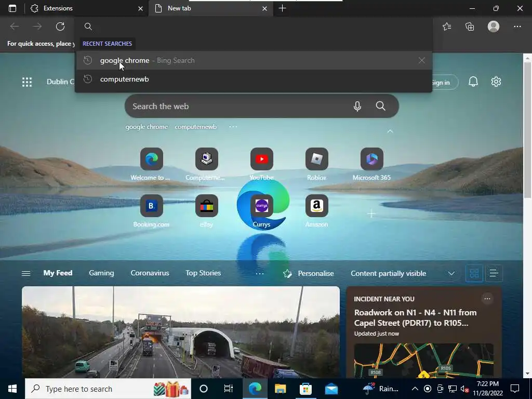Screen dimensions: 532x399
Task: Click the Personalise button
Action: 309,273
